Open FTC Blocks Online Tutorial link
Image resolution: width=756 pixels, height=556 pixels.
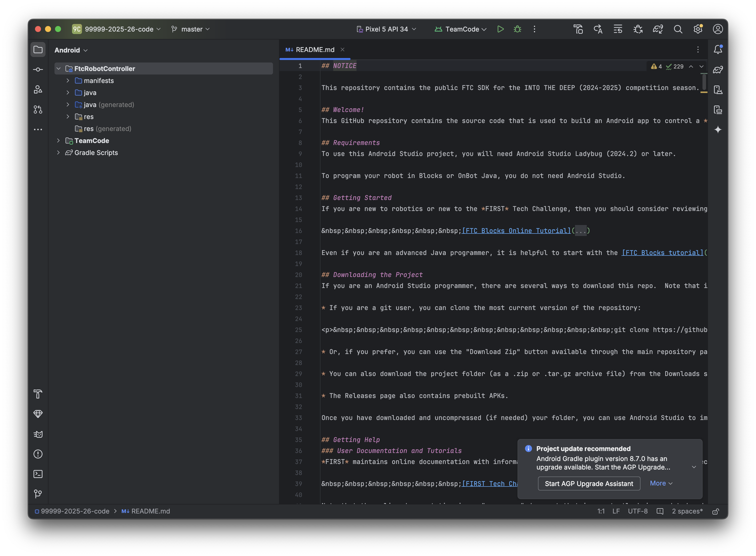click(516, 231)
